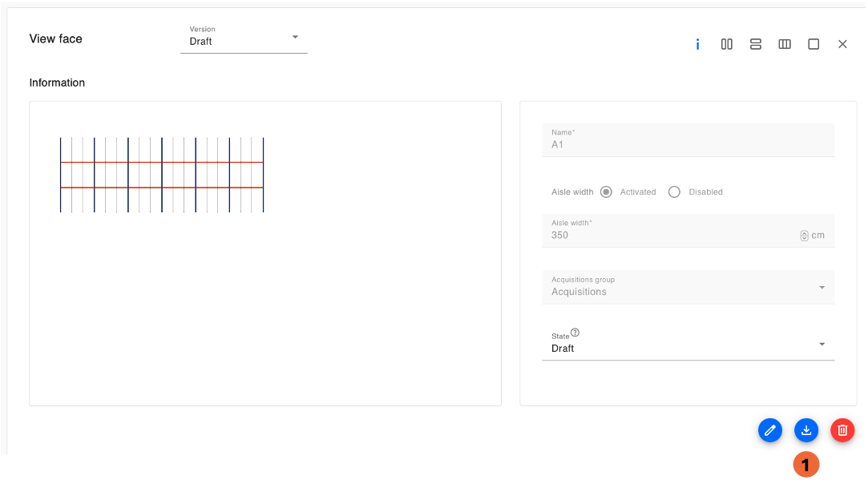Select the Disabled aisle width radio
This screenshot has height=492, width=868.
pyautogui.click(x=674, y=192)
